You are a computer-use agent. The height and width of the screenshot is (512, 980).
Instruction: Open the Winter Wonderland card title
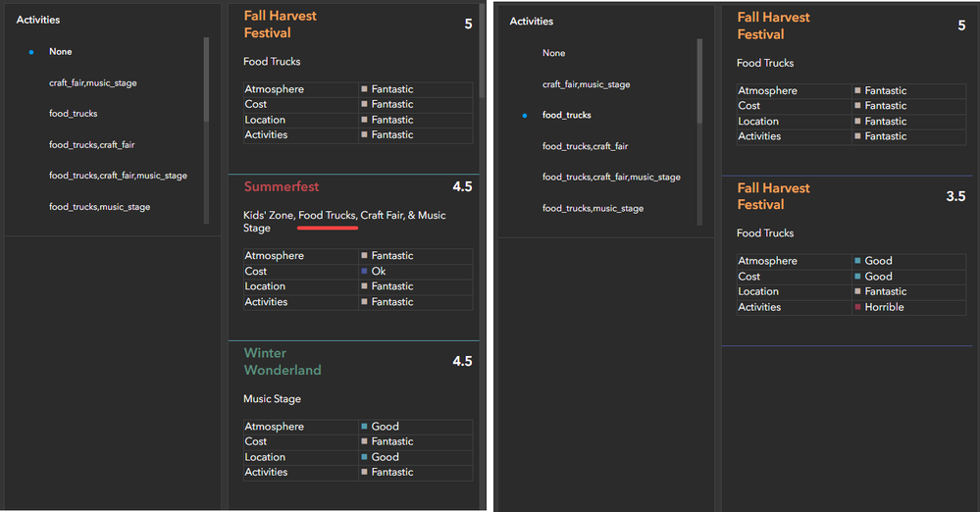(283, 361)
